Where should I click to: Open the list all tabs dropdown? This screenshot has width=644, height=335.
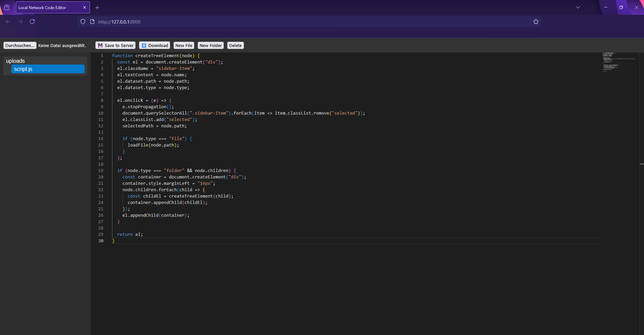pyautogui.click(x=578, y=7)
